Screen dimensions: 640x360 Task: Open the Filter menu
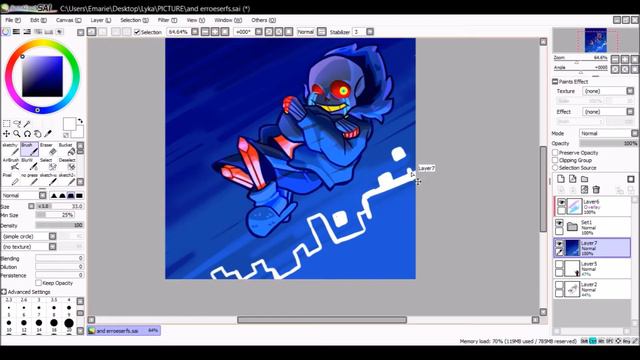click(167, 20)
